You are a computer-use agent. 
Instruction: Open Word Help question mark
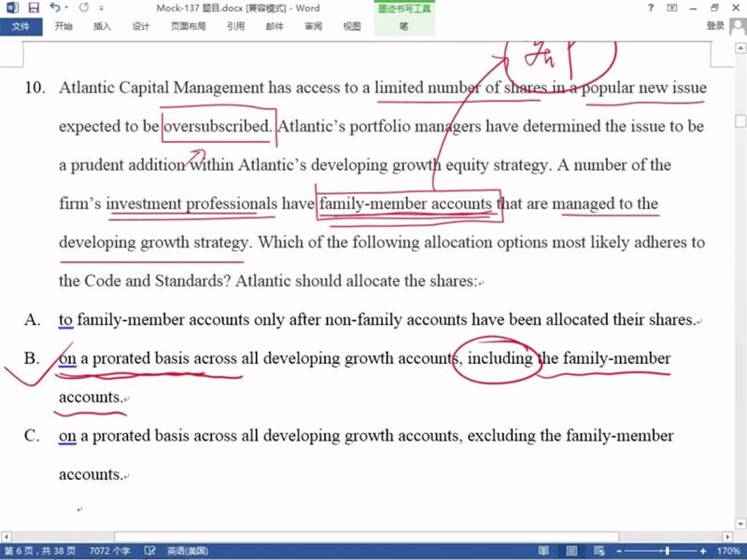651,7
